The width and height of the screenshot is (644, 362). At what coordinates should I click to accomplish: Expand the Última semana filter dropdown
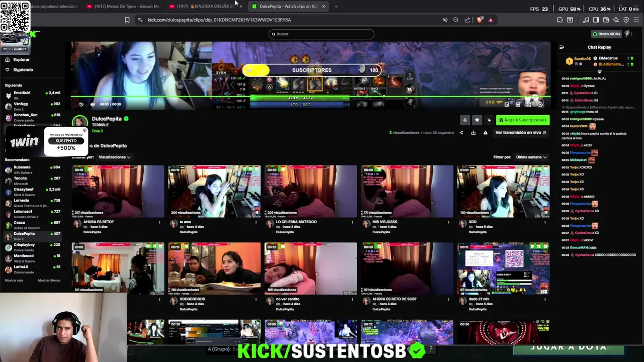tap(531, 157)
